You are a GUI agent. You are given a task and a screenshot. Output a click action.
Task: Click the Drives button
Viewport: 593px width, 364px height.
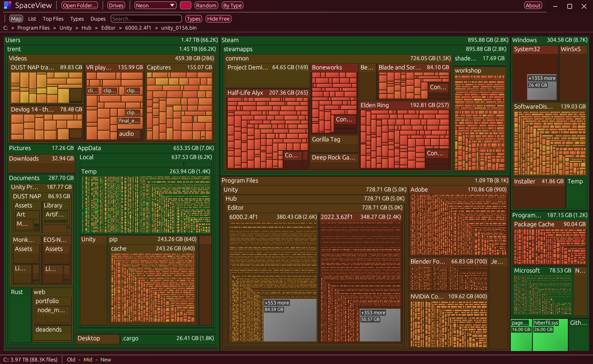(x=116, y=5)
